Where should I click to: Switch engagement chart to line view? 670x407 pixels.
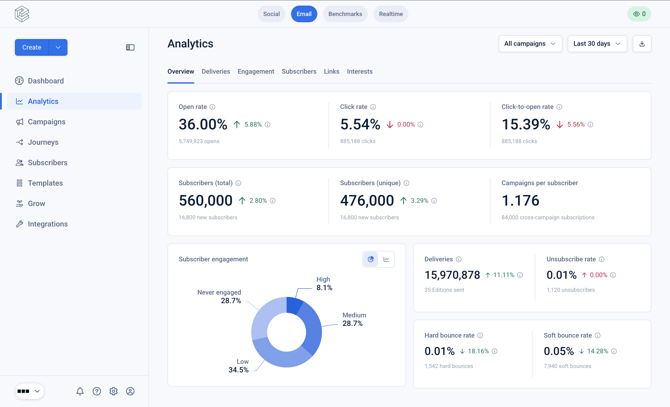[386, 259]
